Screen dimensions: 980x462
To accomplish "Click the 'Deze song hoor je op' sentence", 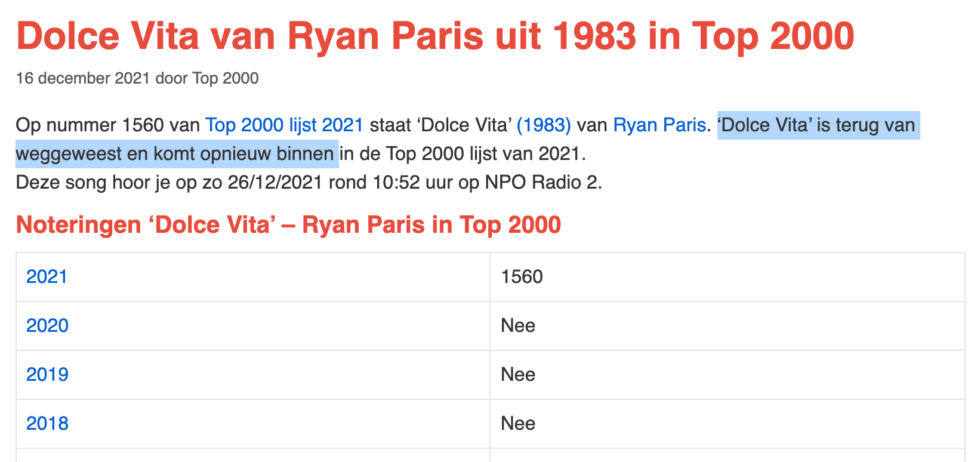I will (x=119, y=182).
